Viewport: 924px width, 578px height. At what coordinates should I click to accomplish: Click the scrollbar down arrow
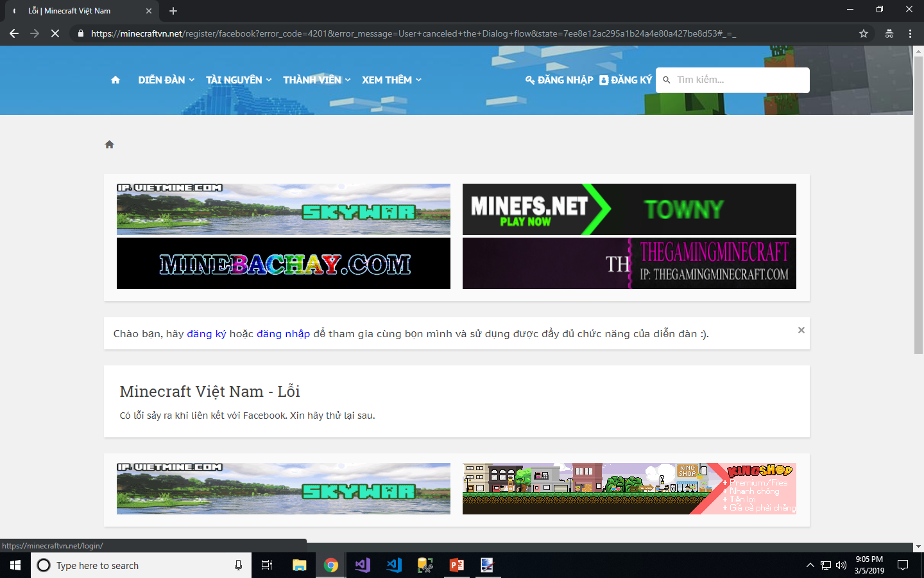pos(918,547)
